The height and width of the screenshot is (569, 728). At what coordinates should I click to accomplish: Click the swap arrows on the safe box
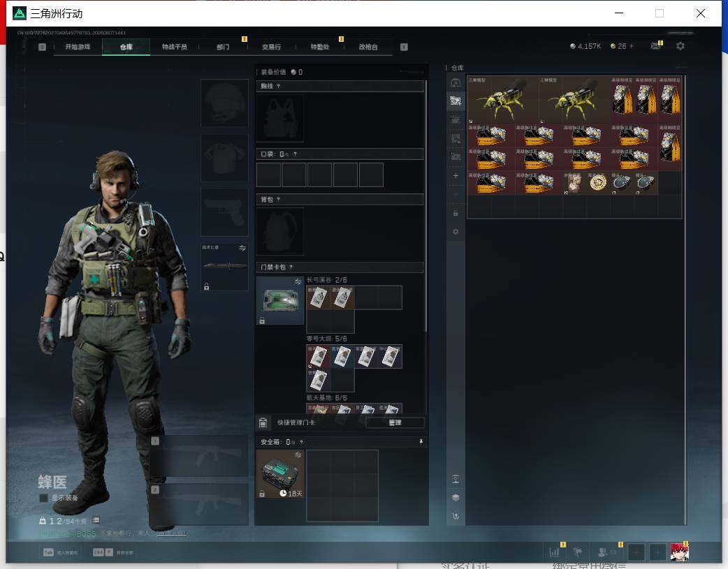(298, 455)
